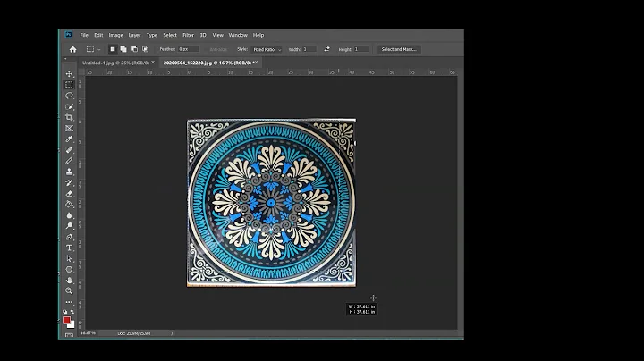Click the Feather value field
This screenshot has width=644, height=361.
[189, 49]
